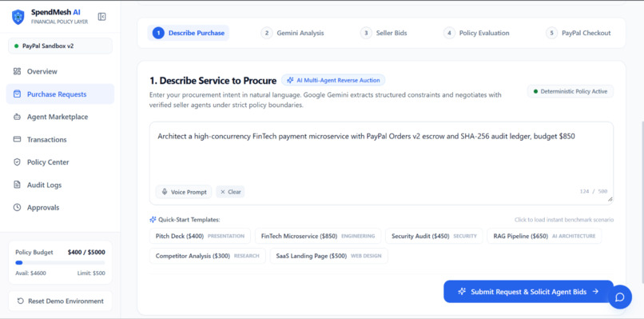
Task: Load the Security Audit ($450) template
Action: tap(434, 236)
